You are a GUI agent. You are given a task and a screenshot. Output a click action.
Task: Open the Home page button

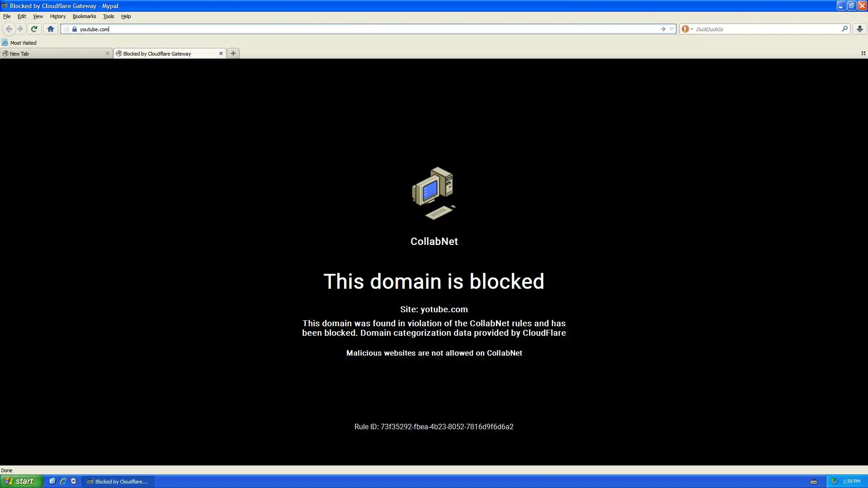[x=51, y=29]
